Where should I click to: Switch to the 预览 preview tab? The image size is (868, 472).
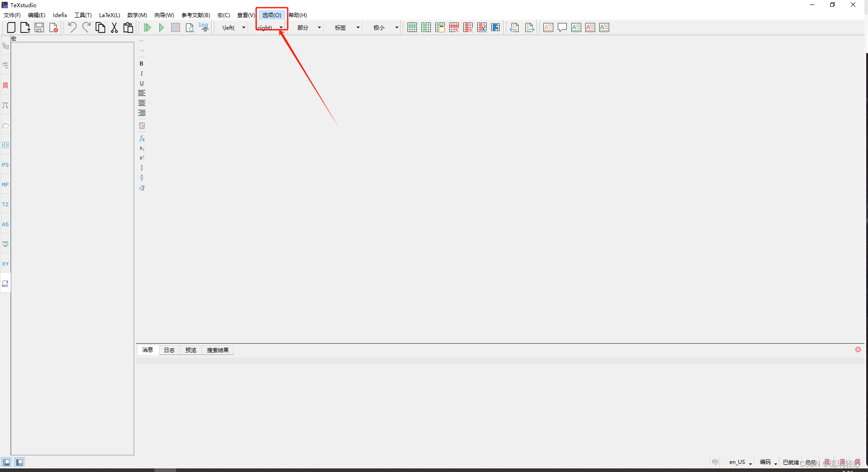[191, 350]
